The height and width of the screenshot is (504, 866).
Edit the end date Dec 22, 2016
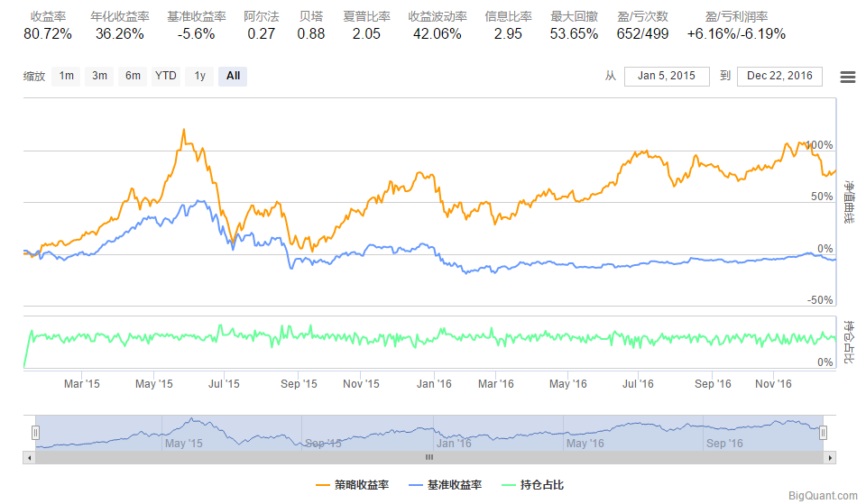[780, 76]
